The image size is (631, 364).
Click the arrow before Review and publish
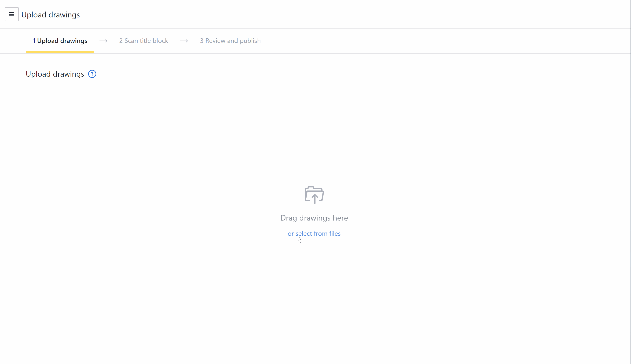[184, 41]
